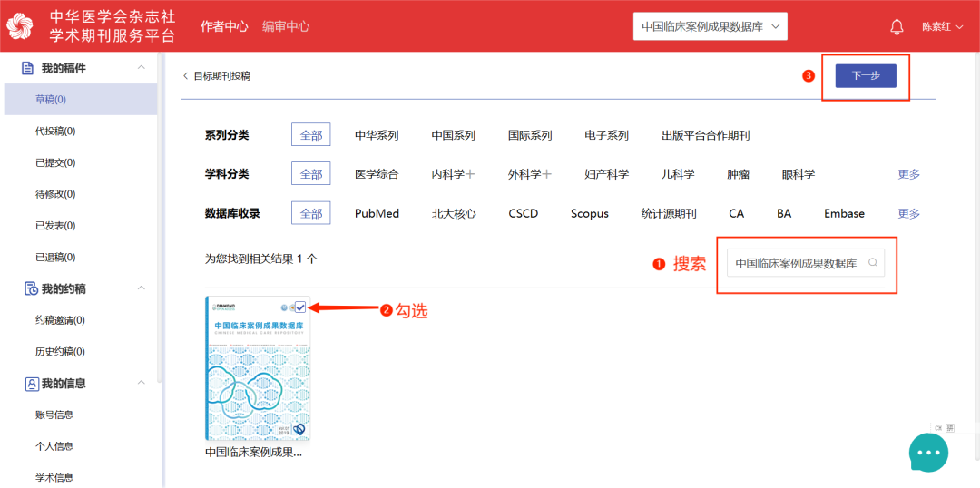Filter by 国际系列
The image size is (980, 488).
tap(530, 135)
